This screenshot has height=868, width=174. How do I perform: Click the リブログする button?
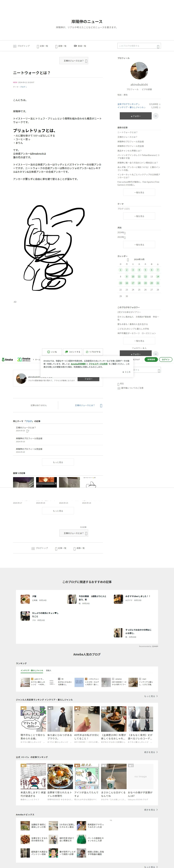(93, 352)
